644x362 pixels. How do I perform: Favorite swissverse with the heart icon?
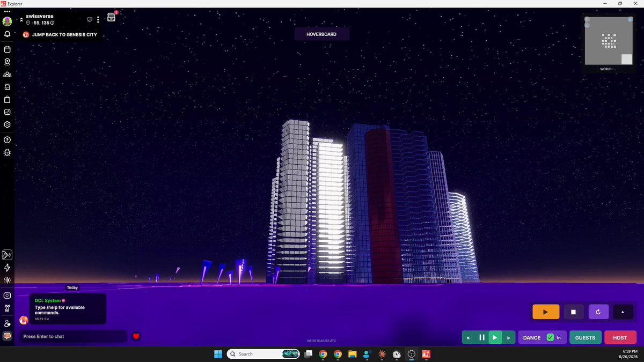90,20
